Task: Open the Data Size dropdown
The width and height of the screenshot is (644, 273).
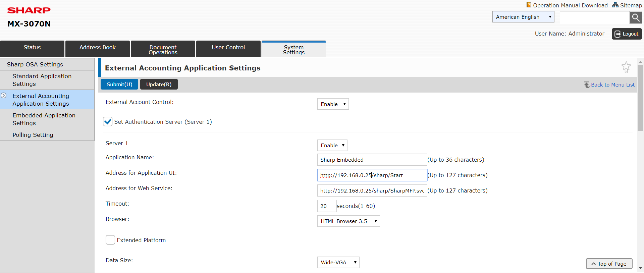Action: tap(338, 262)
